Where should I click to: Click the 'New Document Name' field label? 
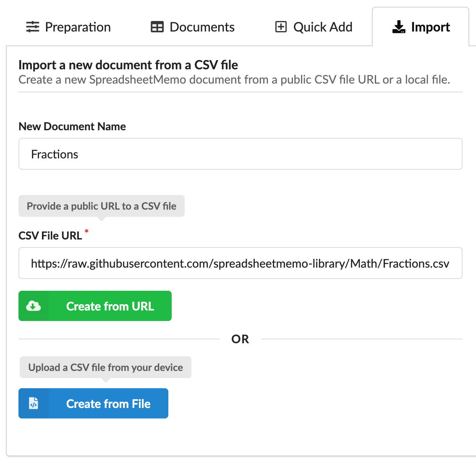tap(72, 126)
